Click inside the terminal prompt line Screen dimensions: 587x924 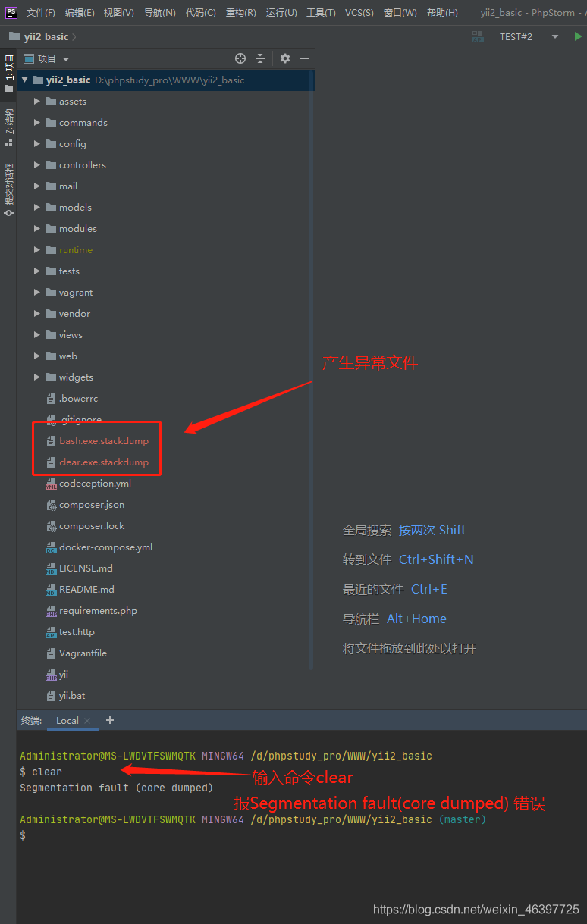point(303,835)
